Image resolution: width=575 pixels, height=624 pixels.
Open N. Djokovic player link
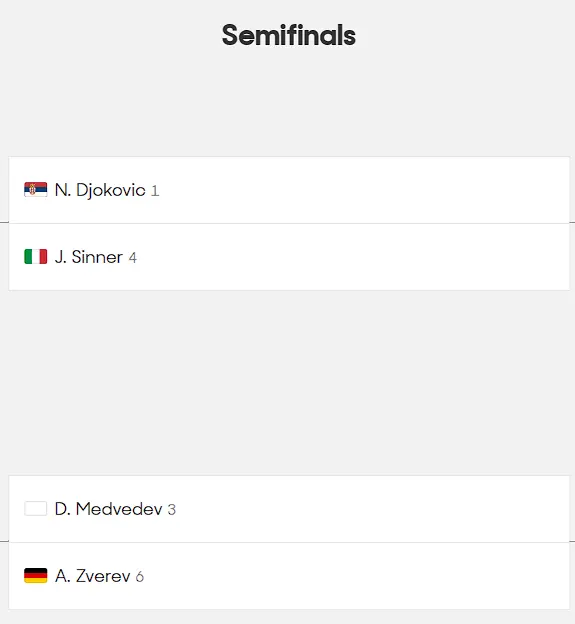pyautogui.click(x=100, y=190)
